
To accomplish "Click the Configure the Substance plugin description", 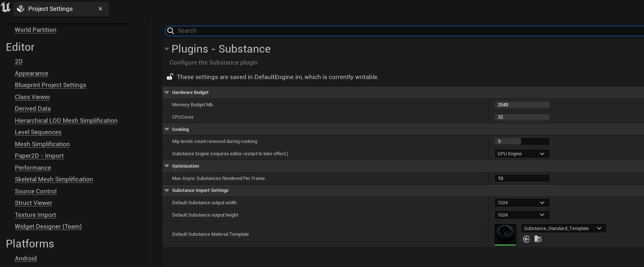I will (x=213, y=62).
